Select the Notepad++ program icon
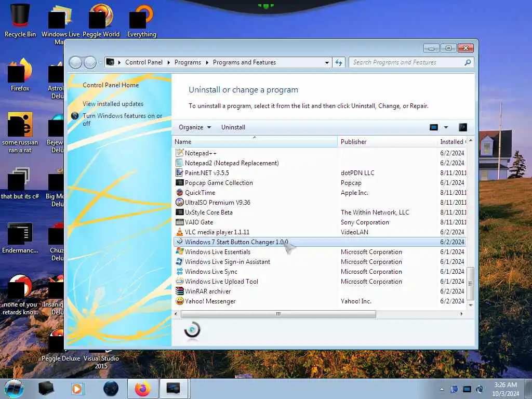Screen dimensions: 532x399 pyautogui.click(x=179, y=153)
